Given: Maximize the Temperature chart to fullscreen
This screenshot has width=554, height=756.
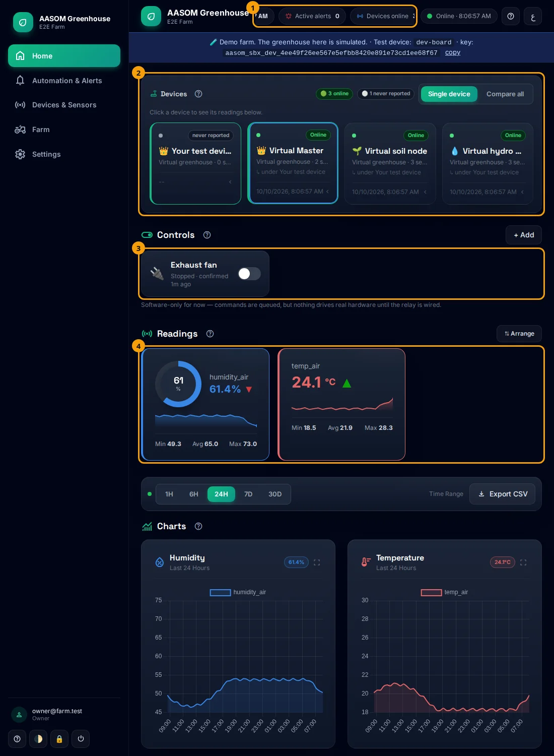Looking at the screenshot, I should [x=523, y=562].
